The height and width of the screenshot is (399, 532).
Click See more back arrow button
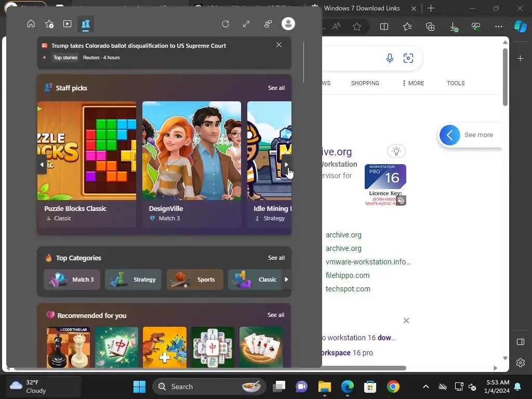pyautogui.click(x=449, y=135)
